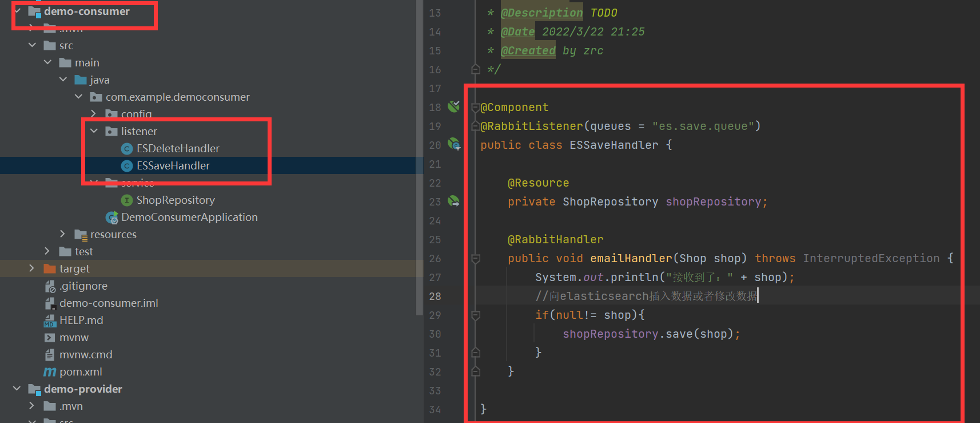
Task: Click the test folder icon
Action: click(65, 251)
